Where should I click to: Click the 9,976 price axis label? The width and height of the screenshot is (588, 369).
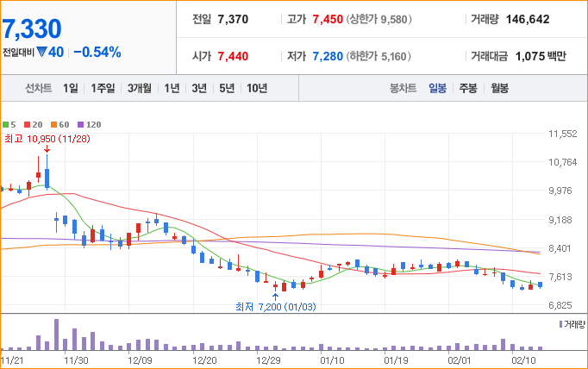[x=560, y=191]
